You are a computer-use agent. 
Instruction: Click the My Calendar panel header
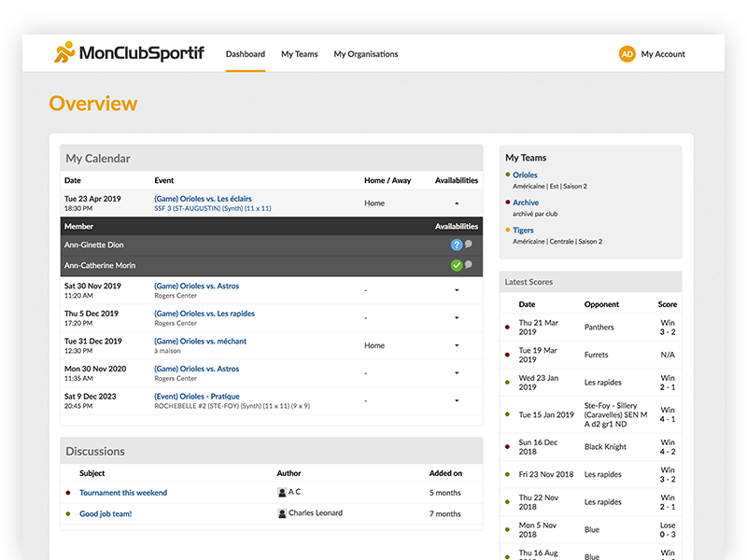click(272, 158)
